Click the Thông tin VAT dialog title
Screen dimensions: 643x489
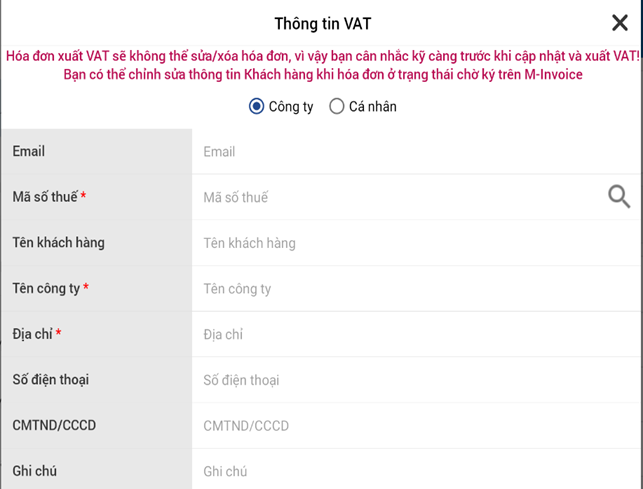click(x=322, y=24)
